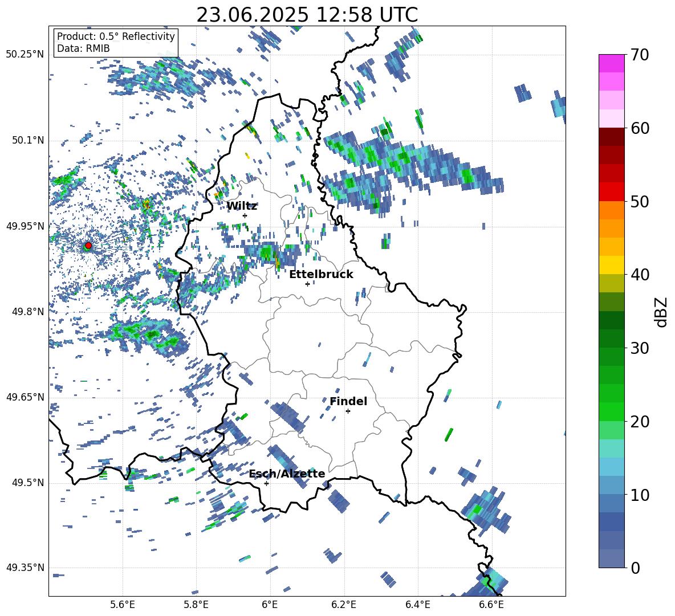Click the 6.6°E longitude label
Screen dimensions: 675x616
coord(491,605)
